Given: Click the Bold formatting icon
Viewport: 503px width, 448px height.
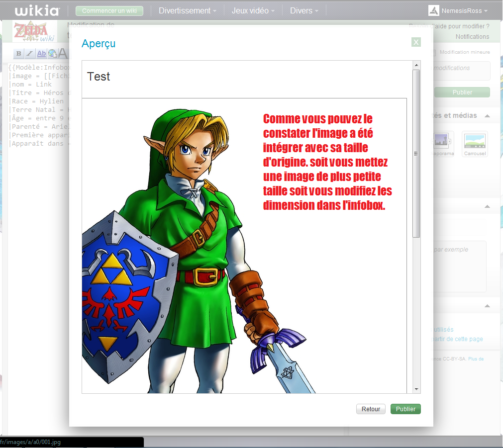Looking at the screenshot, I should coord(19,54).
